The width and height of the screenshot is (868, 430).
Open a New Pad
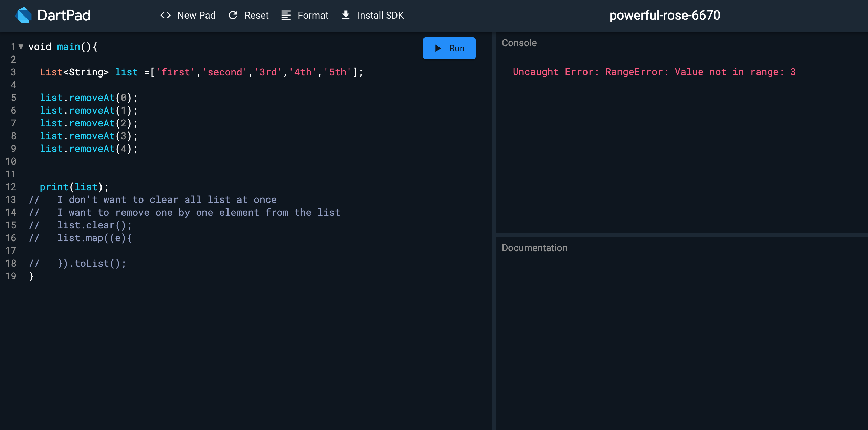pyautogui.click(x=188, y=15)
